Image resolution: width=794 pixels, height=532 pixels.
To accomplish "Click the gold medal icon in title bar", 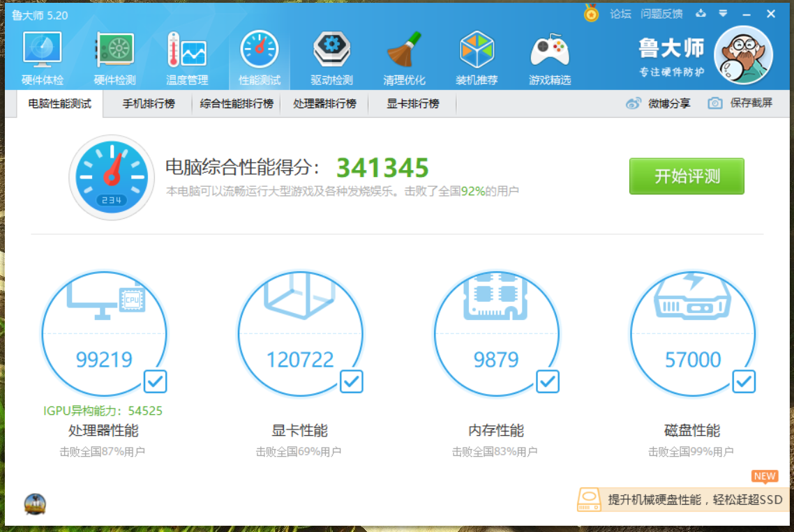I will 591,13.
